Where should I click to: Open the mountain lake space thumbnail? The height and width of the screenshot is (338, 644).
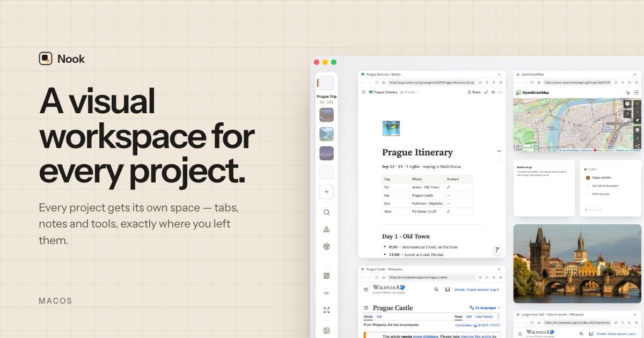326,134
